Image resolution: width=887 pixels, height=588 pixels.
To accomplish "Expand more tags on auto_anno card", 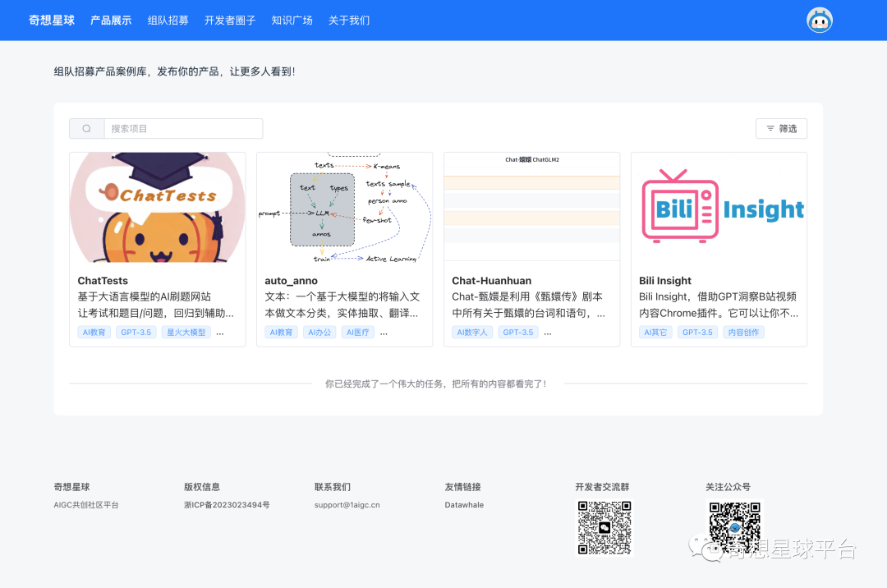I will coord(384,333).
